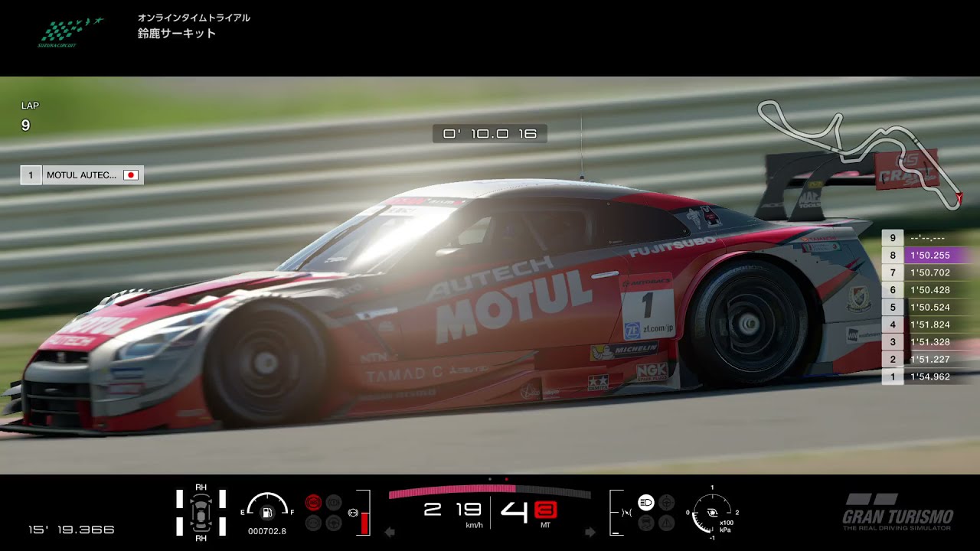The image size is (980, 551).
Task: Click the MT transmission label
Action: click(x=545, y=526)
